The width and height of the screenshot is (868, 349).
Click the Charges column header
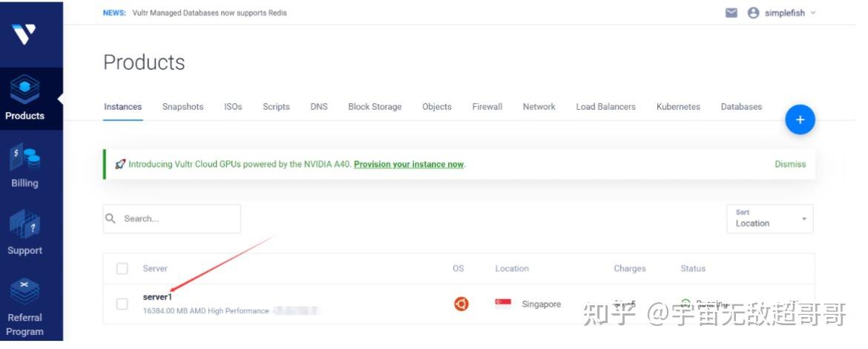pos(630,269)
